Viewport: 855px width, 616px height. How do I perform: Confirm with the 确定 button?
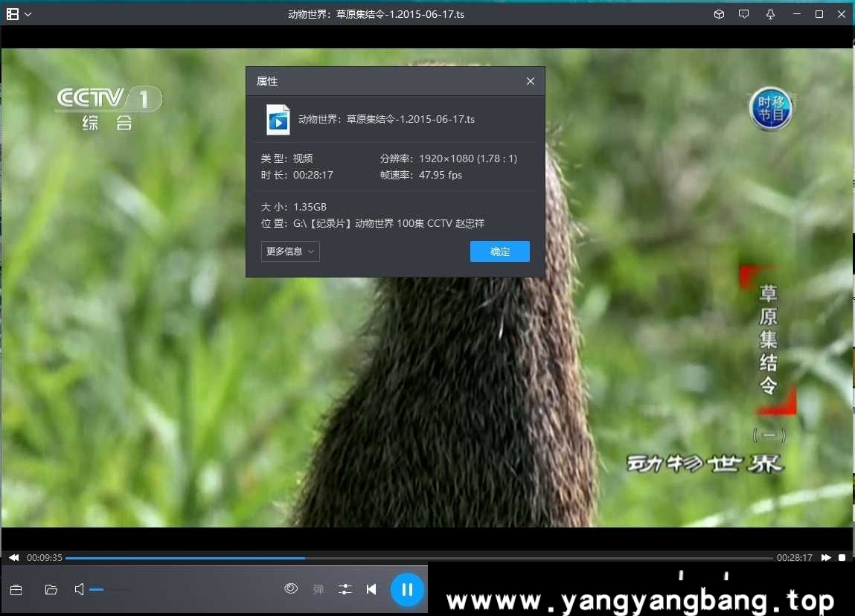pos(499,251)
